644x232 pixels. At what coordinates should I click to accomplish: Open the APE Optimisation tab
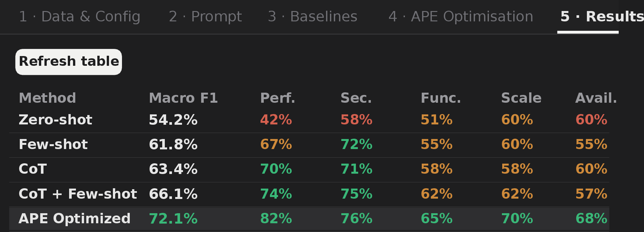pyautogui.click(x=461, y=17)
